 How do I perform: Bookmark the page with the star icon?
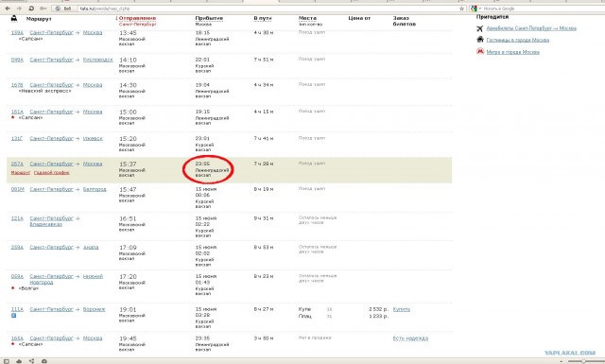click(461, 9)
